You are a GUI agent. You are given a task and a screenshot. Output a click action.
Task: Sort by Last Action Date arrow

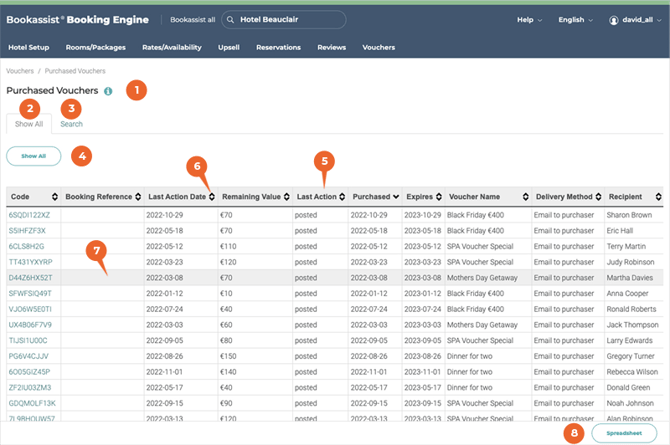[212, 197]
